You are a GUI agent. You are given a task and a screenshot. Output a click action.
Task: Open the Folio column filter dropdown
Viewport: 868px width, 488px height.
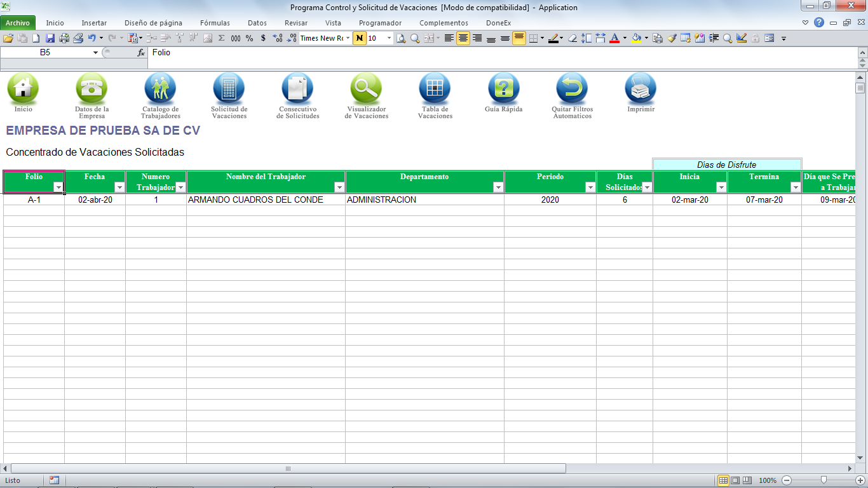(58, 187)
